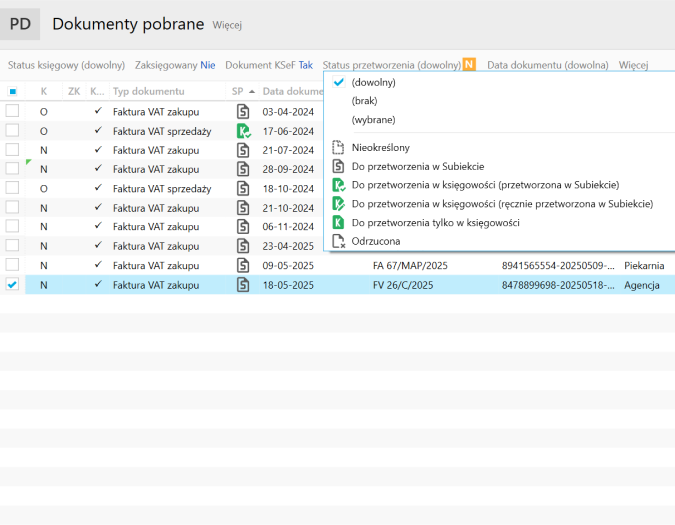Screen dimensions: 675x525
Task: Click Więcej next to Dokumenty pobrane title
Action: coord(227,25)
